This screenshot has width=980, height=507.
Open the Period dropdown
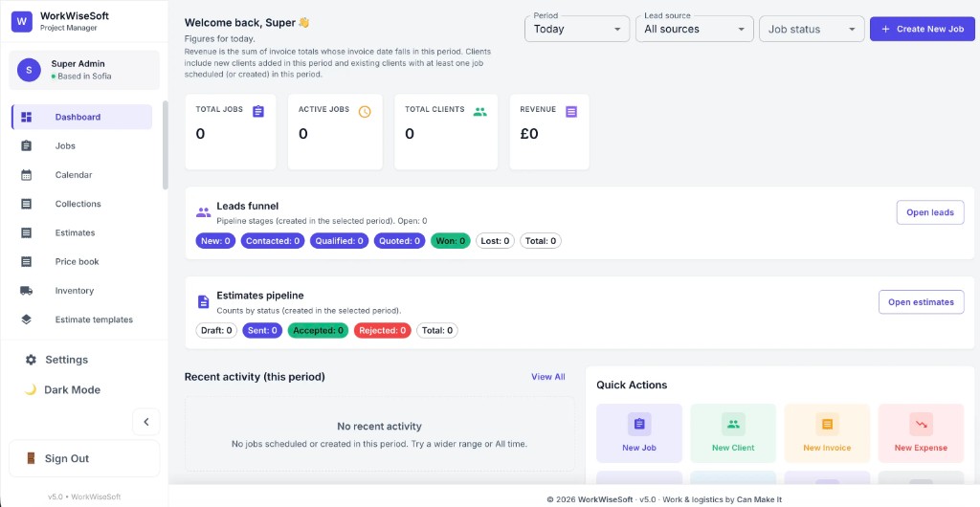[x=577, y=29]
